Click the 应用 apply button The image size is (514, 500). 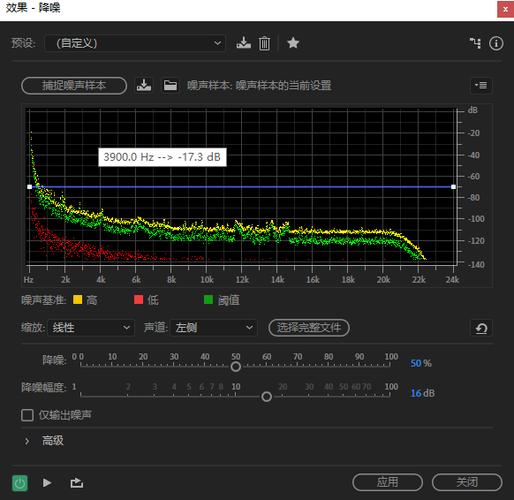(x=387, y=482)
